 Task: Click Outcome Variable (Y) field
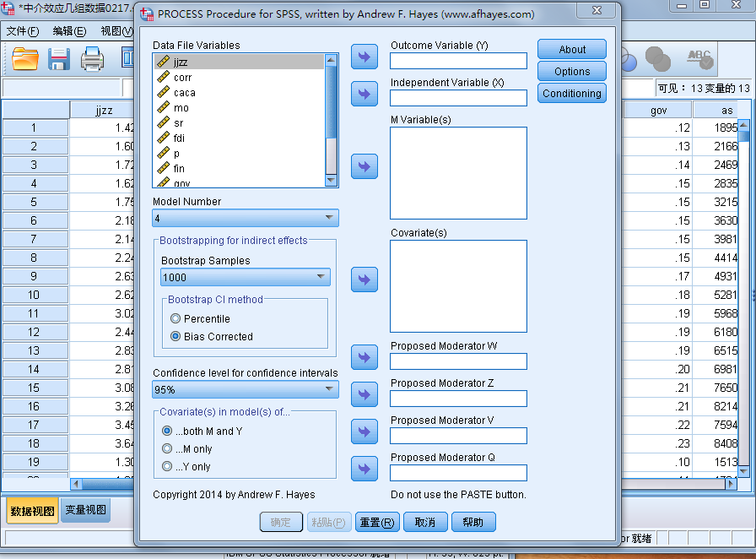pyautogui.click(x=458, y=61)
